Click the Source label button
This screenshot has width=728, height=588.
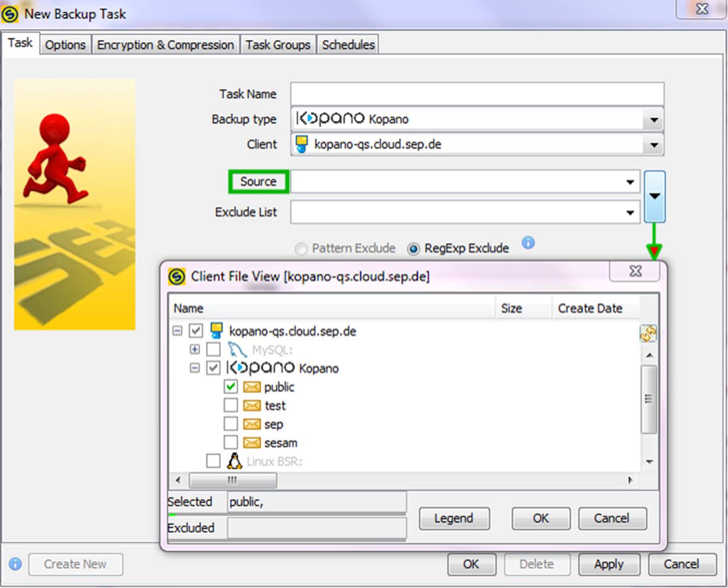pyautogui.click(x=258, y=182)
